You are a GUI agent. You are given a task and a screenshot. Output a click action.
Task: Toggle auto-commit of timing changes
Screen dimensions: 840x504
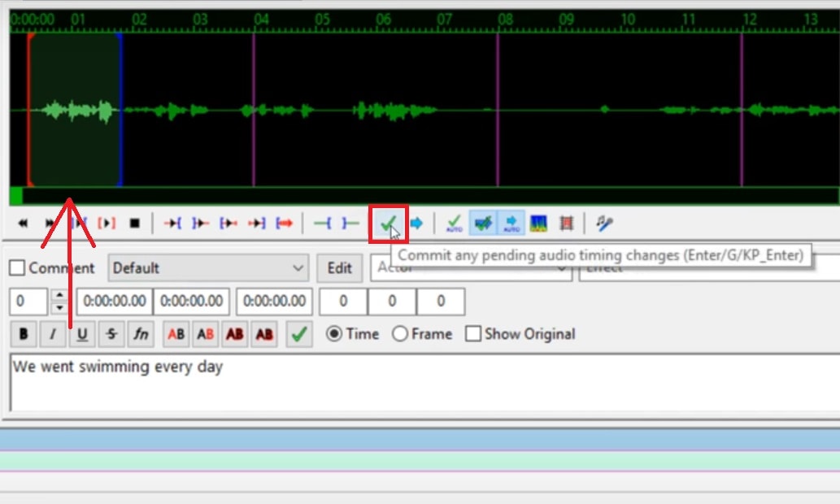[x=454, y=223]
